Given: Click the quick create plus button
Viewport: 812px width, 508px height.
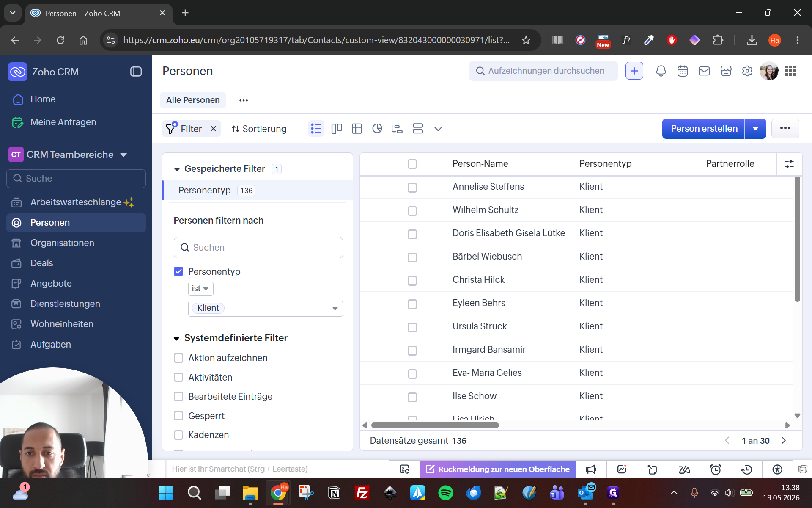Looking at the screenshot, I should tap(634, 71).
